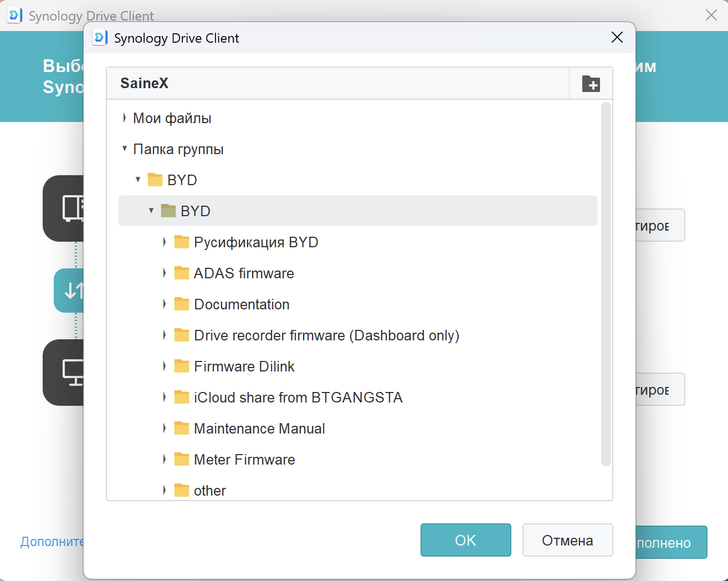Select the 'other' folder in the tree
The height and width of the screenshot is (581, 728).
pyautogui.click(x=209, y=491)
